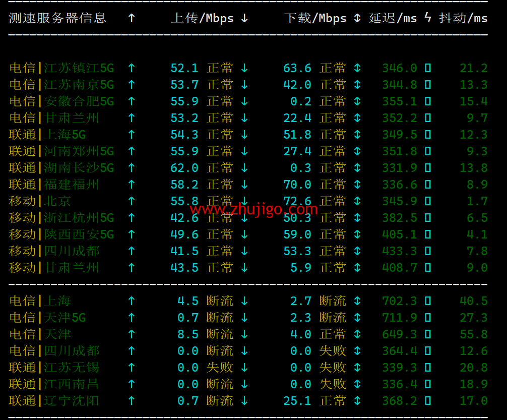This screenshot has width=507, height=420.
Task: Click upload speed value '41.5'
Action: (184, 251)
